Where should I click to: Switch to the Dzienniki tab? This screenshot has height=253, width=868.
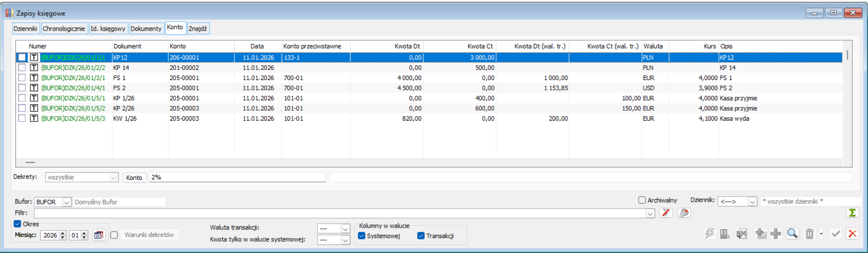pyautogui.click(x=26, y=28)
